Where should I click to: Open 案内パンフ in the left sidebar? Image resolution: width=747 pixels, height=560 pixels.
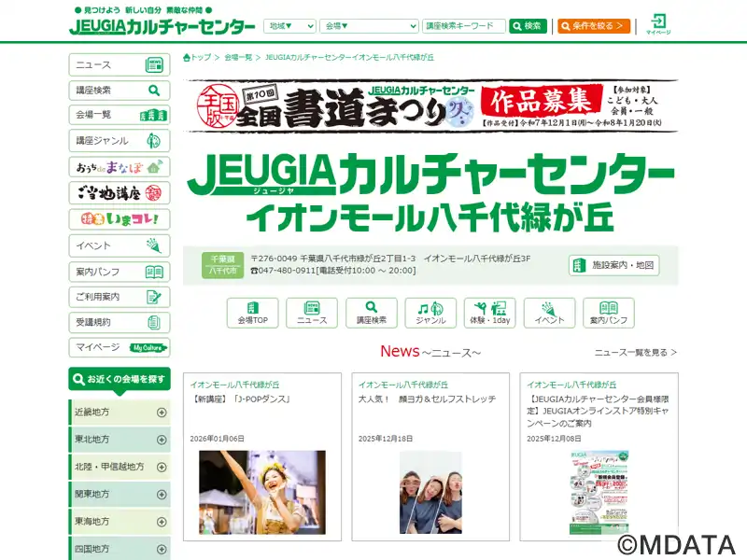120,272
